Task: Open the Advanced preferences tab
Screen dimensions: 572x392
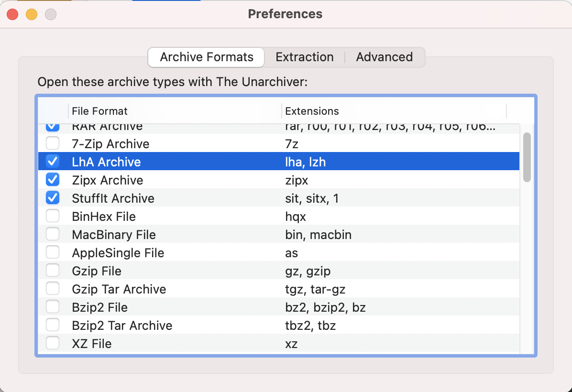Action: (384, 57)
